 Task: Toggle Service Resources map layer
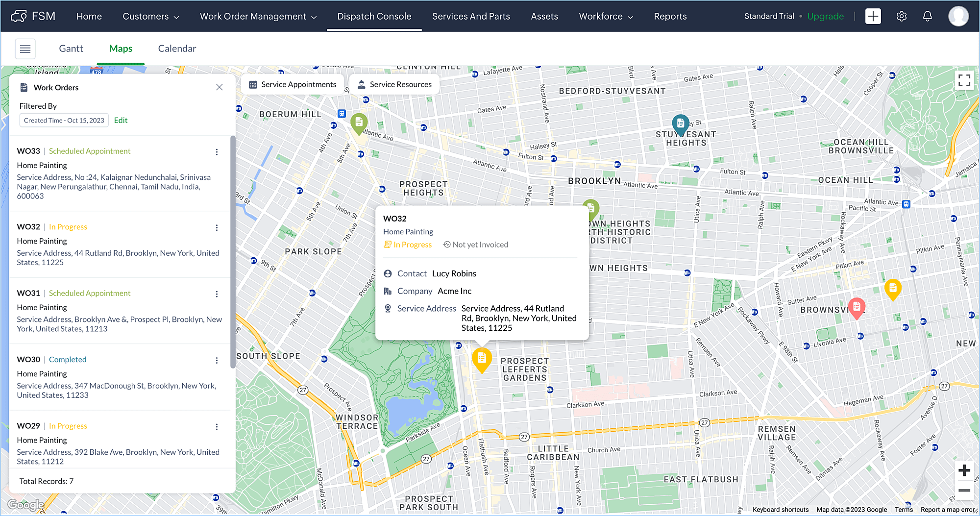pos(394,84)
